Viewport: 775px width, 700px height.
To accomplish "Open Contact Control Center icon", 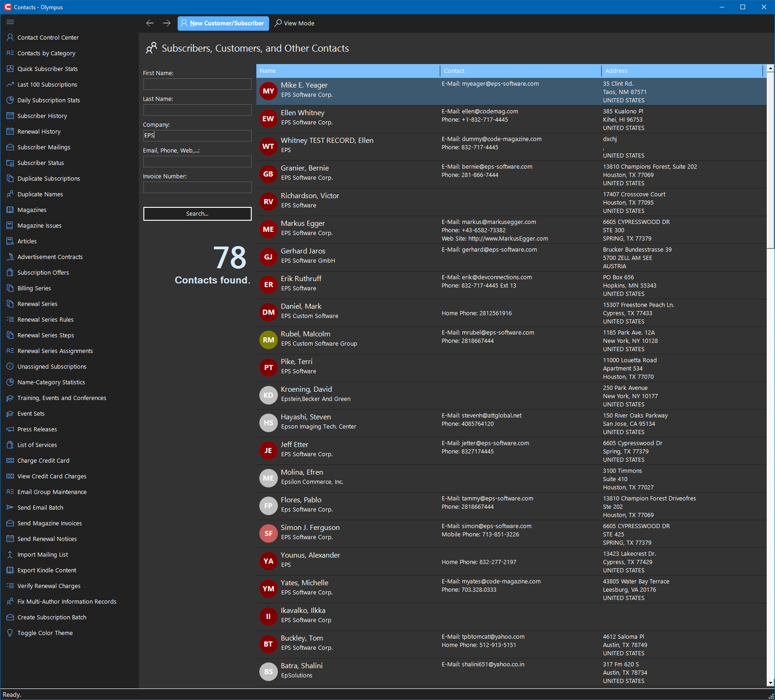I will [x=10, y=37].
